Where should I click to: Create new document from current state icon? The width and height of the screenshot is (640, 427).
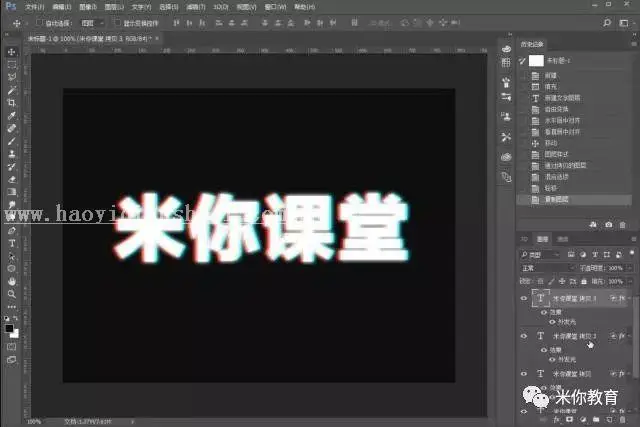click(x=593, y=225)
